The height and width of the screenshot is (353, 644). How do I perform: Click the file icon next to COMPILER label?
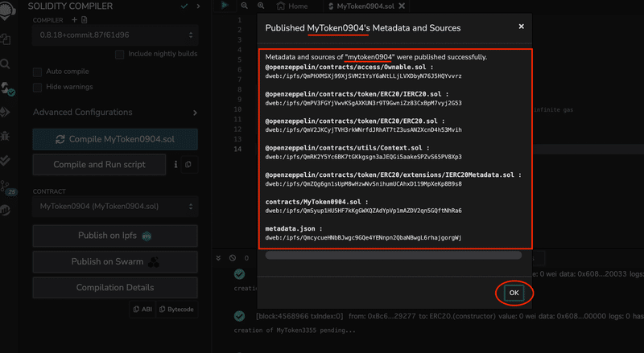coord(85,20)
